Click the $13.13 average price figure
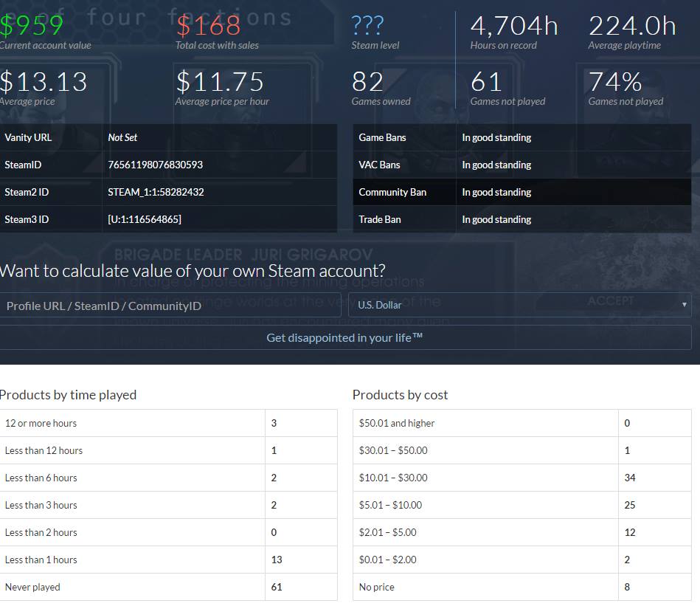700x609 pixels. pos(44,82)
